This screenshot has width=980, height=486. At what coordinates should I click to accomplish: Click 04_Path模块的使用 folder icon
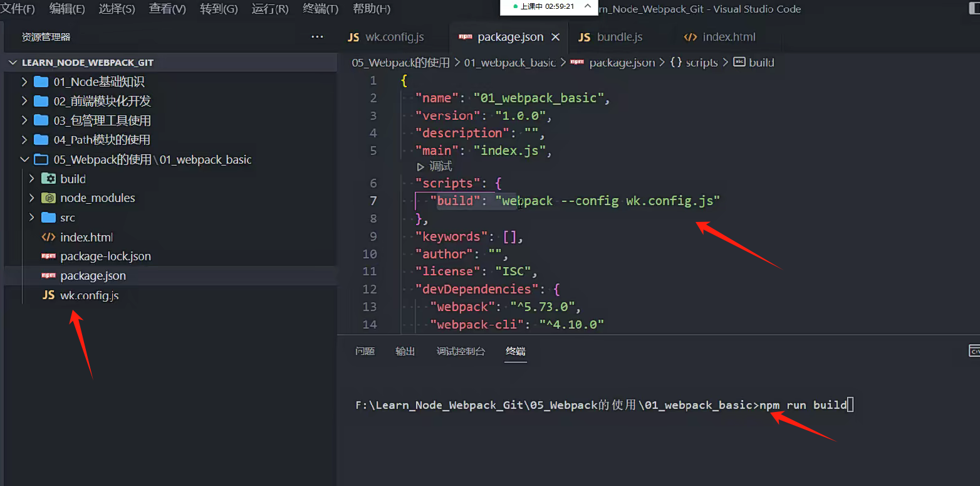[x=41, y=139]
